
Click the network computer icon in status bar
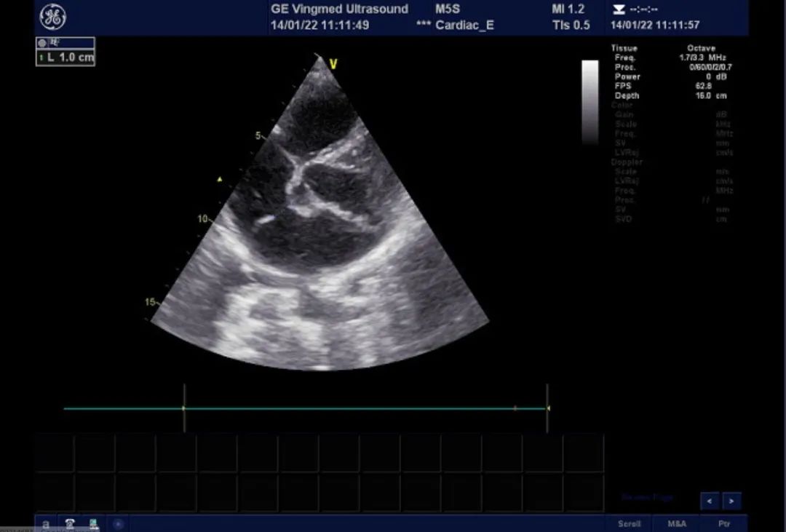click(x=93, y=523)
